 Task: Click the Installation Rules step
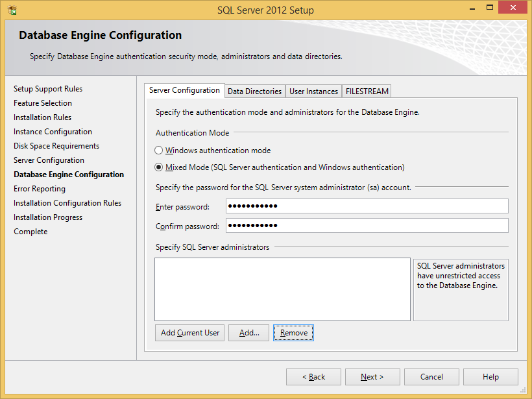coord(42,117)
